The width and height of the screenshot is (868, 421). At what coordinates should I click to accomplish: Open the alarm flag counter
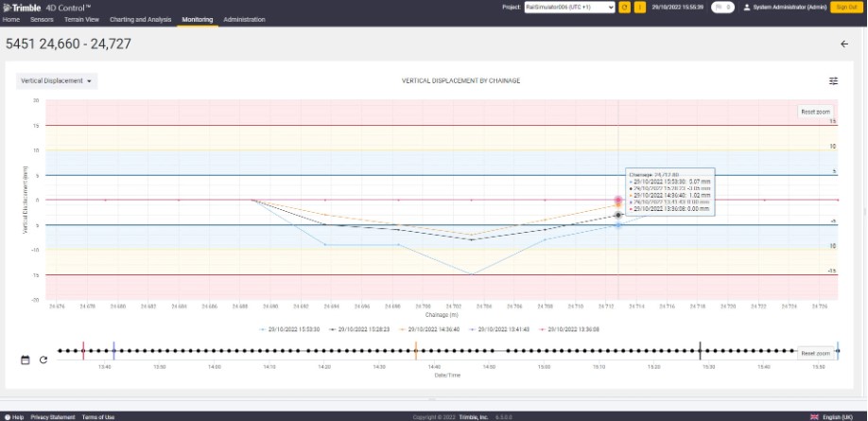point(722,7)
